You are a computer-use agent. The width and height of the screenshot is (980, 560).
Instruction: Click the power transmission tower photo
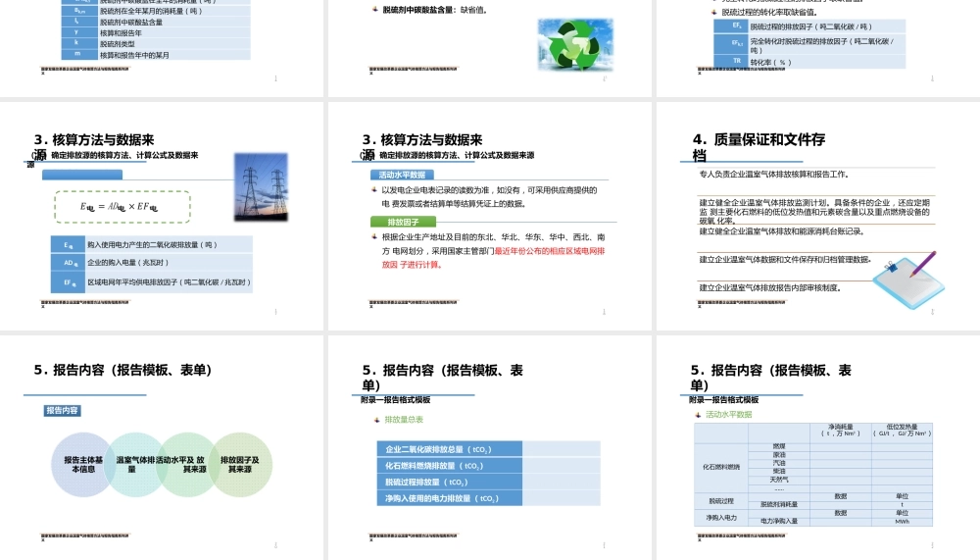[262, 186]
